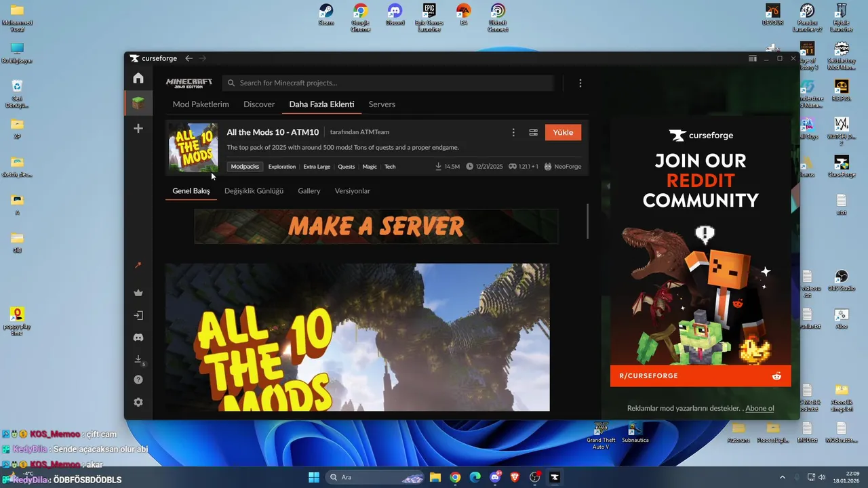This screenshot has height=488, width=868.
Task: Select the Grand Theft Auto V desktop icon
Action: click(601, 436)
